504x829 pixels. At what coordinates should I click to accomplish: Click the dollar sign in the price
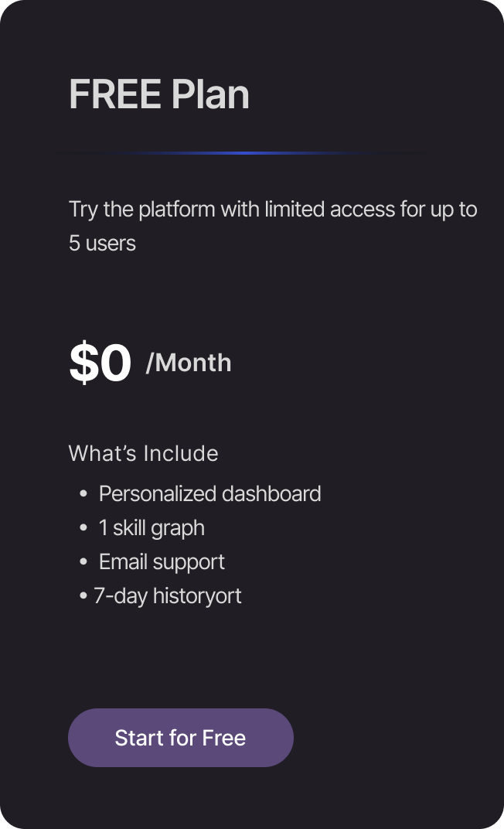pyautogui.click(x=82, y=363)
